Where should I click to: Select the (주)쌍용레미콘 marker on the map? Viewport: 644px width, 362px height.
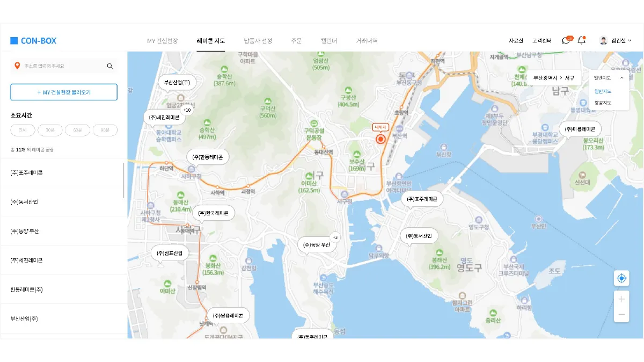(228, 316)
